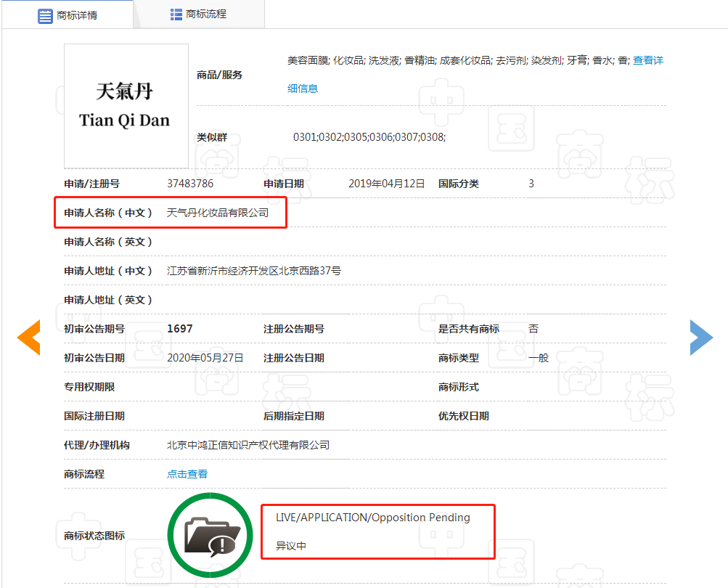The height and width of the screenshot is (588, 728).
Task: Click status text LIVE/APPLICATION/Opposition Pending
Action: click(x=373, y=518)
